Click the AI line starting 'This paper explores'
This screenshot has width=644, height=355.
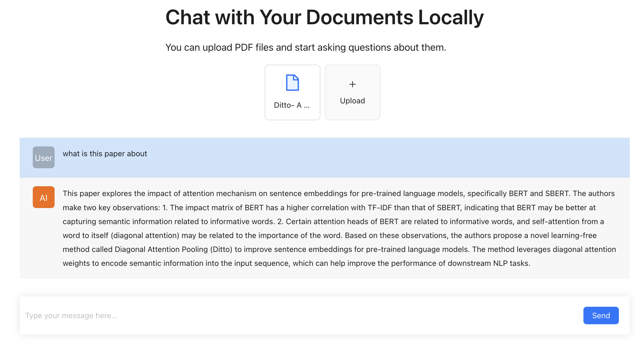tap(338, 194)
